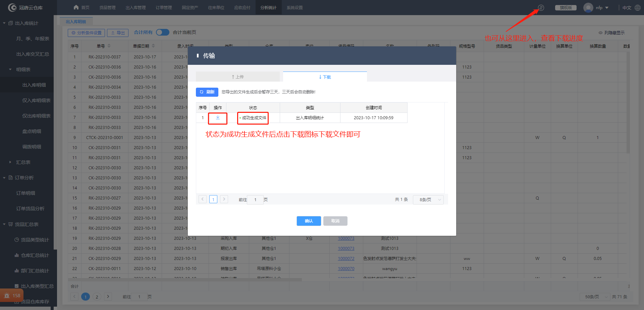This screenshot has width=644, height=310.
Task: Click the 确认 button
Action: point(309,221)
